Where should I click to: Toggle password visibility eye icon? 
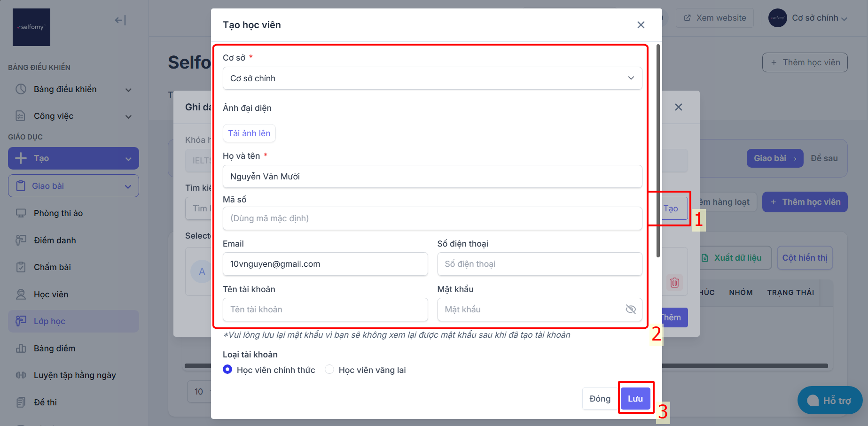(631, 309)
